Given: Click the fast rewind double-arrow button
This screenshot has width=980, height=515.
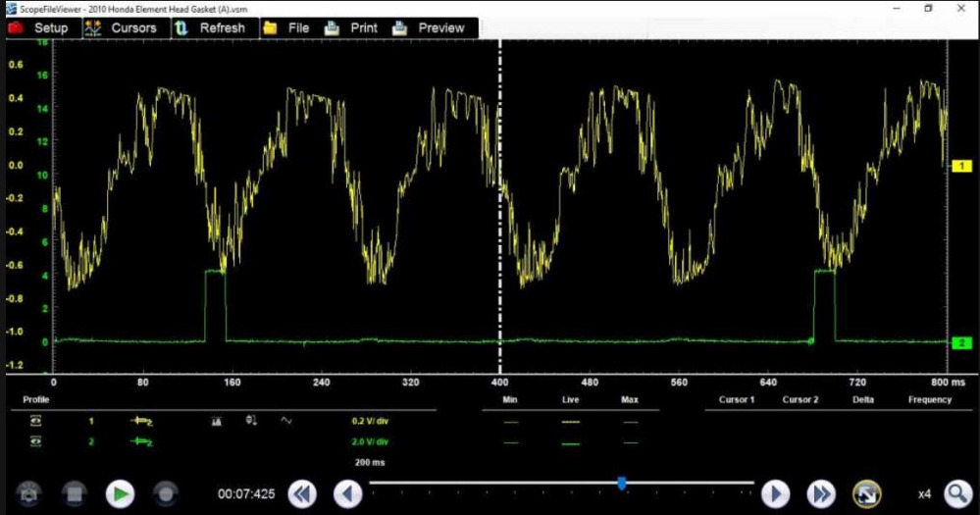Looking at the screenshot, I should tap(302, 493).
